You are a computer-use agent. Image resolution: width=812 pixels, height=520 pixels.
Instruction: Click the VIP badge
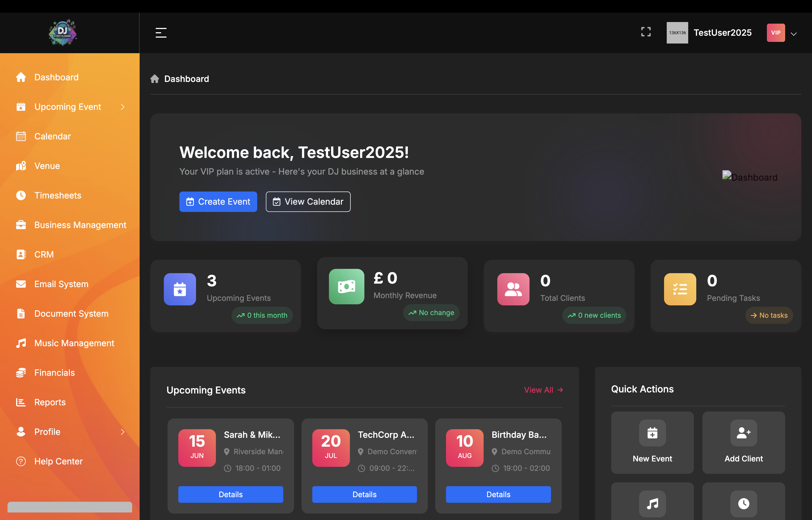775,33
